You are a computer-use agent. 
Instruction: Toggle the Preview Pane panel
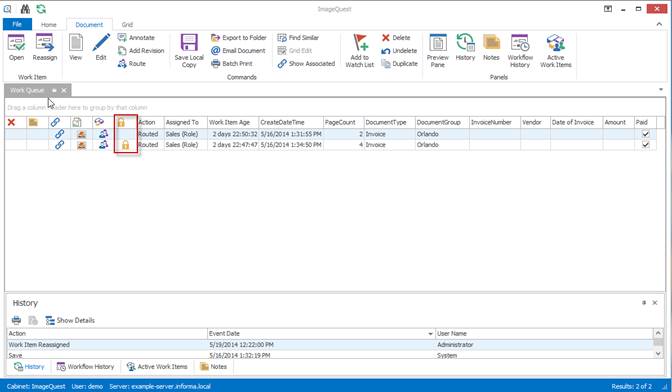coord(438,51)
